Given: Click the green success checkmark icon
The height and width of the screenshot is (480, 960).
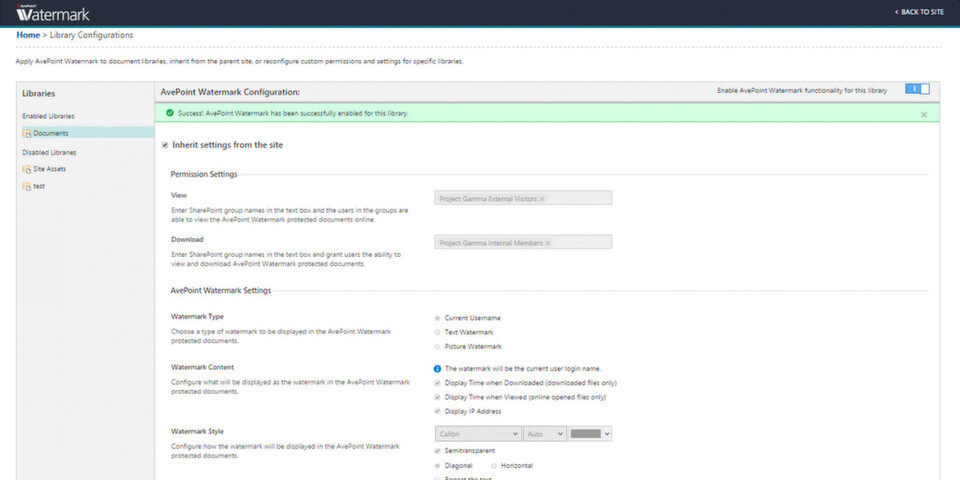Looking at the screenshot, I should pyautogui.click(x=170, y=113).
